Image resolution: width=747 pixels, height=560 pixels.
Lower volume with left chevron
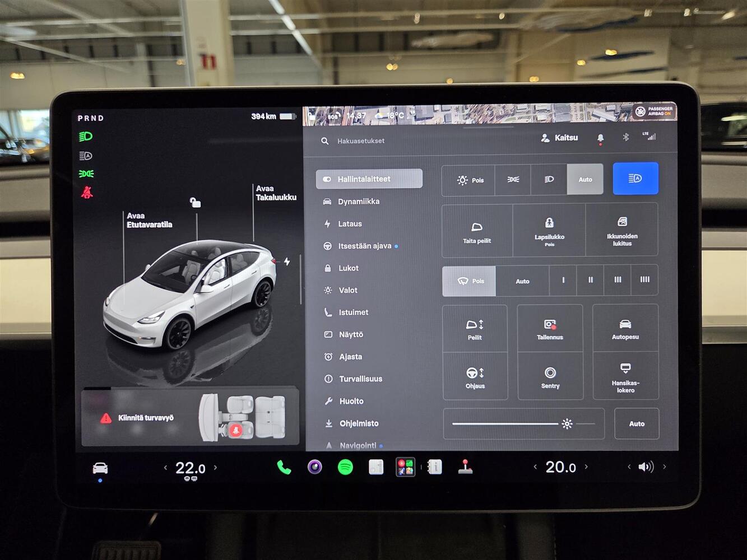(x=629, y=466)
